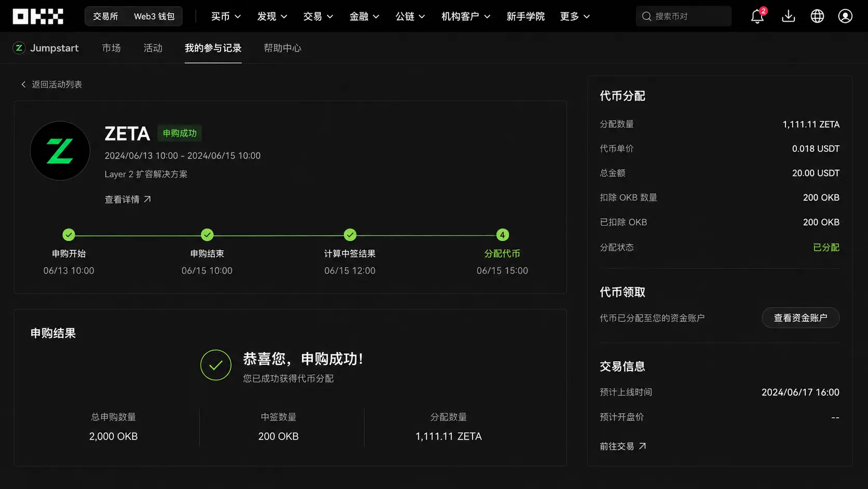
Task: Click the 申购开始 step checkmark
Action: click(69, 235)
